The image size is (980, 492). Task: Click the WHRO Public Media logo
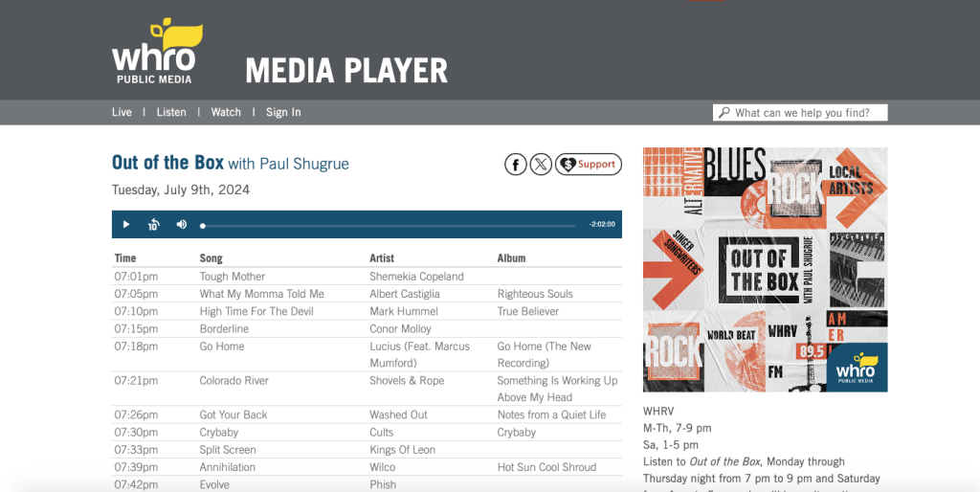[x=157, y=52]
